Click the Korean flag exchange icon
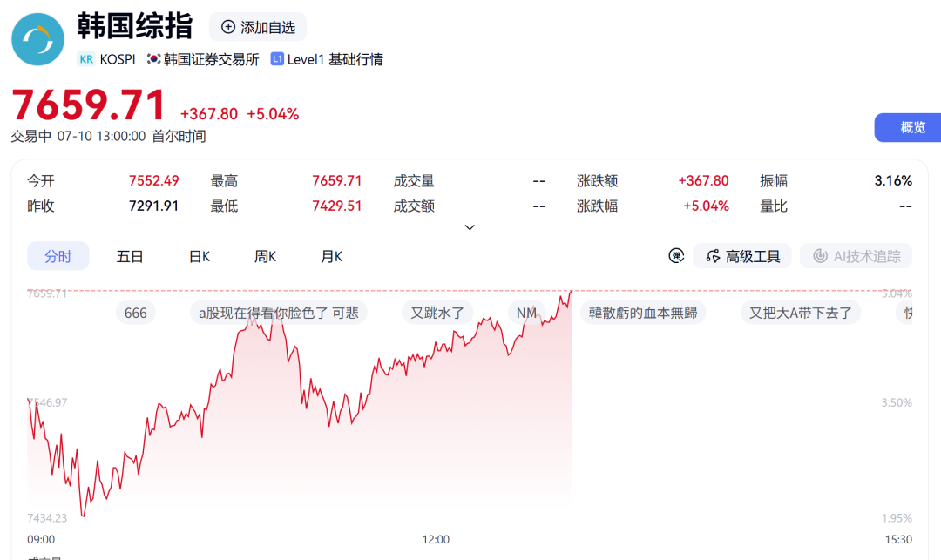 (x=153, y=58)
